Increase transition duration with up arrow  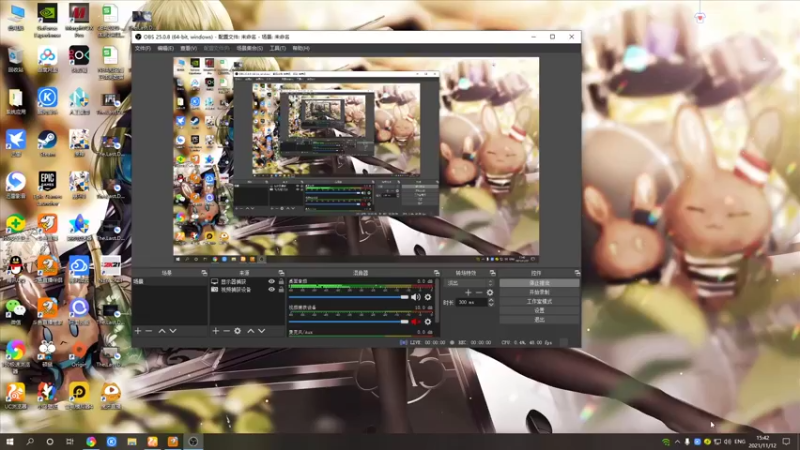click(491, 301)
